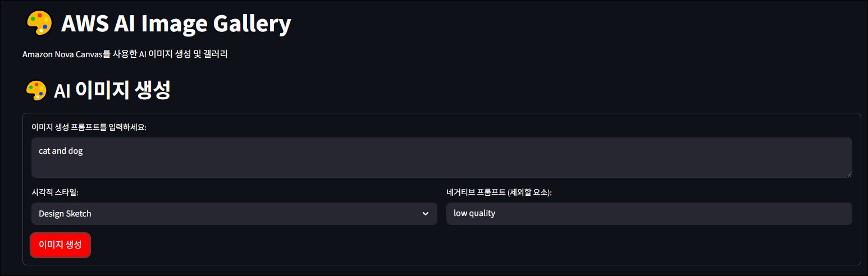868x276 pixels.
Task: Click the AI 이미지 생성 section heading text
Action: point(112,91)
